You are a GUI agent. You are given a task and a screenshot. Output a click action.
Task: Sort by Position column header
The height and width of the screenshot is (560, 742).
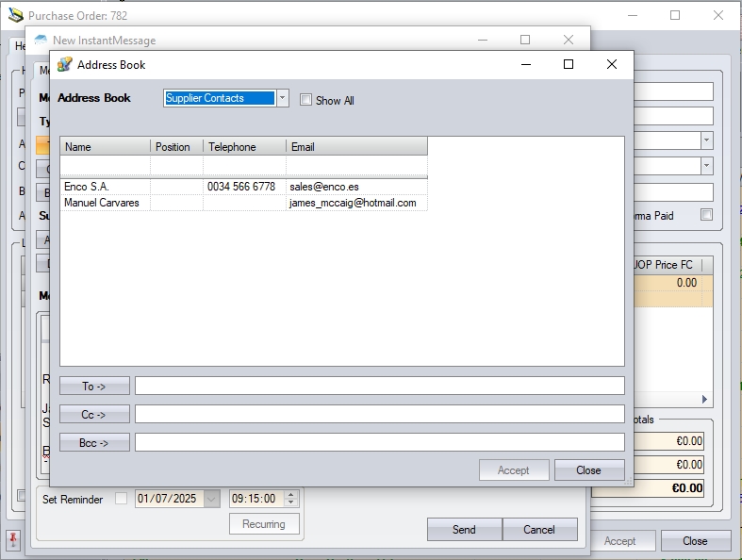point(176,147)
